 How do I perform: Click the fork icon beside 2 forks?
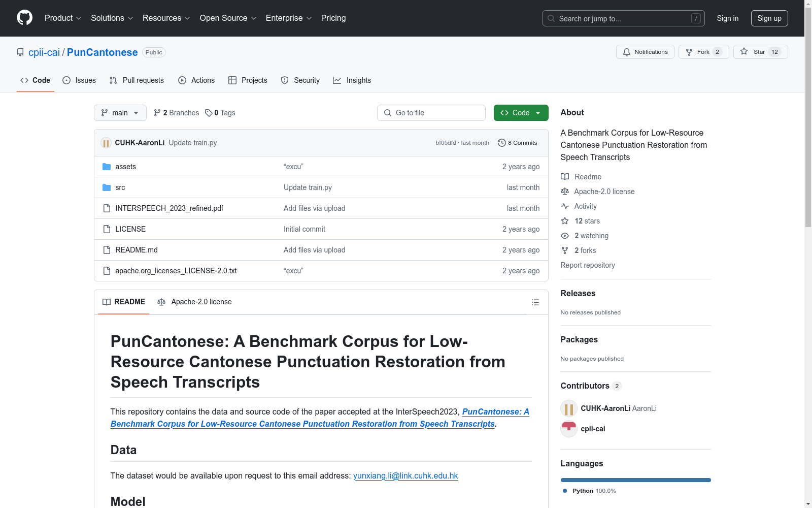click(565, 250)
